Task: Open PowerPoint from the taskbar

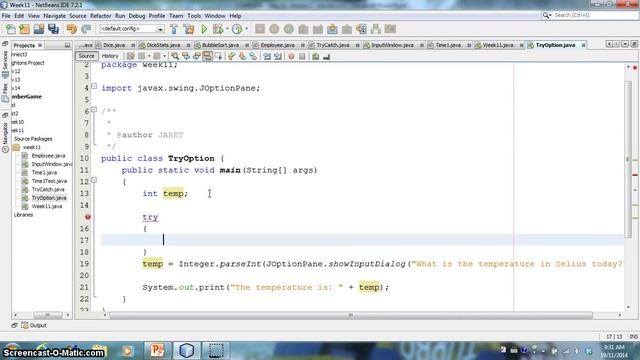Action: pos(157,351)
